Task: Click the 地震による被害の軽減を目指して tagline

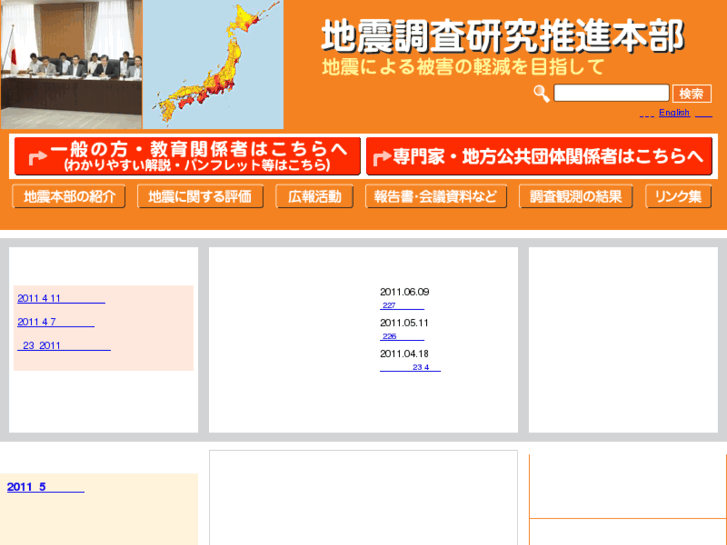Action: (464, 67)
